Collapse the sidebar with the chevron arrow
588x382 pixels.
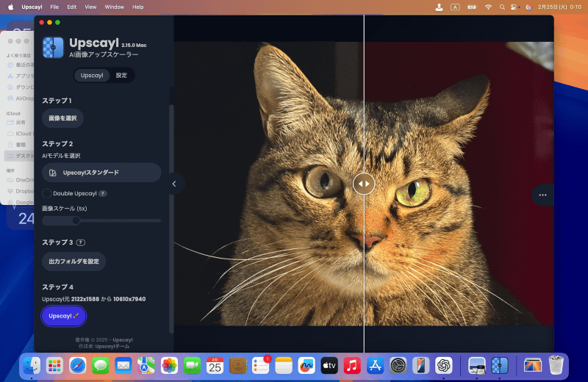tap(174, 184)
